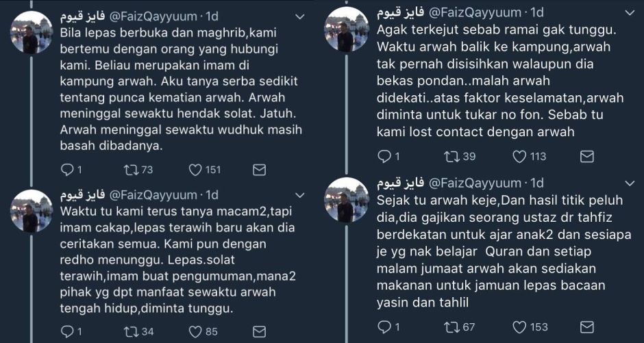Like the tweet with 151 likes
This screenshot has width=644, height=343.
point(195,170)
